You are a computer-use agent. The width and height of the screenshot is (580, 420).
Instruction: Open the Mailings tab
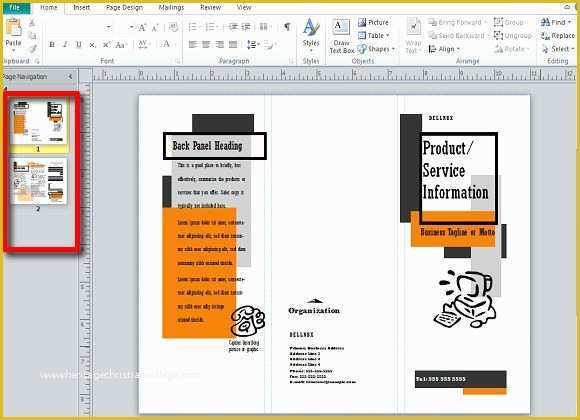(171, 7)
